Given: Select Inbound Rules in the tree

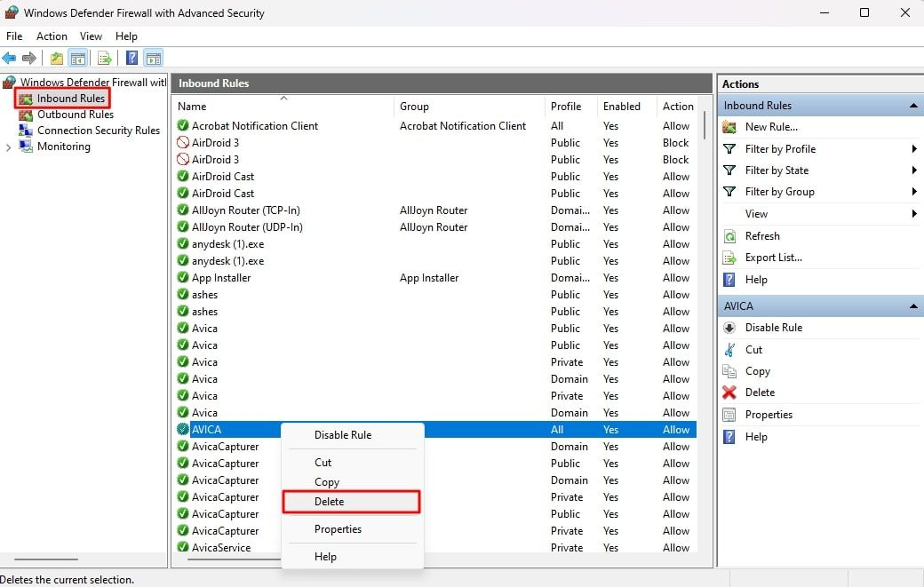Looking at the screenshot, I should click(71, 99).
